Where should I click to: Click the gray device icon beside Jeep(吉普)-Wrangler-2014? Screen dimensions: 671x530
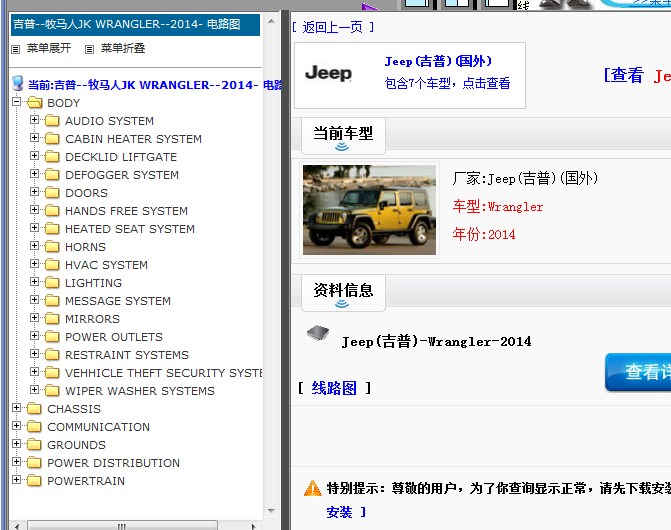pyautogui.click(x=318, y=333)
